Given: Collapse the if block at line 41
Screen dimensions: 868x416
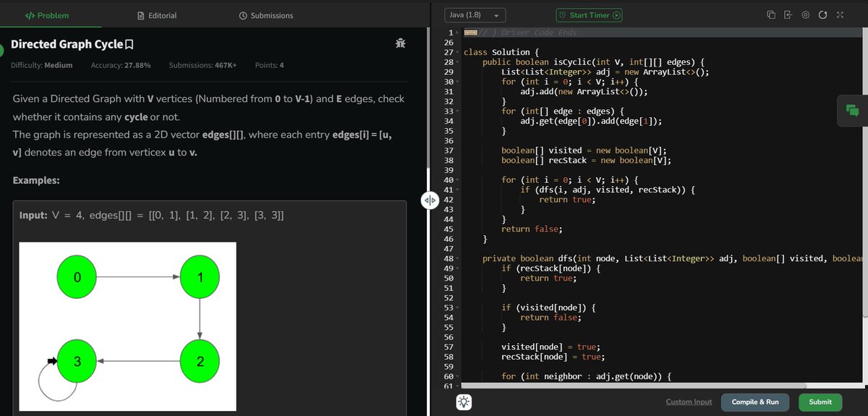Looking at the screenshot, I should [x=457, y=190].
